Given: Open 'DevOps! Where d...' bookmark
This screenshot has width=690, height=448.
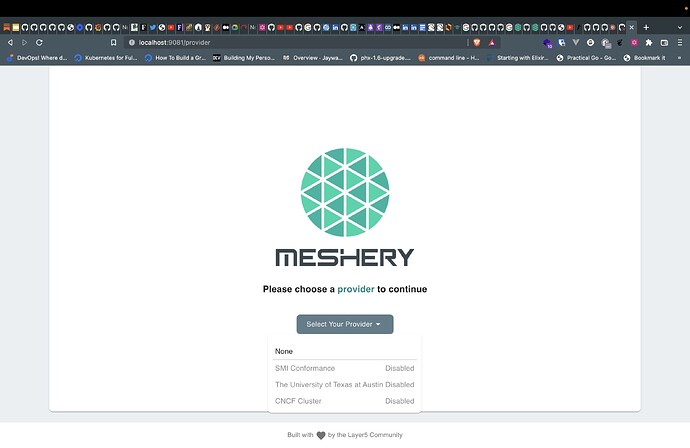Looking at the screenshot, I should 37,58.
